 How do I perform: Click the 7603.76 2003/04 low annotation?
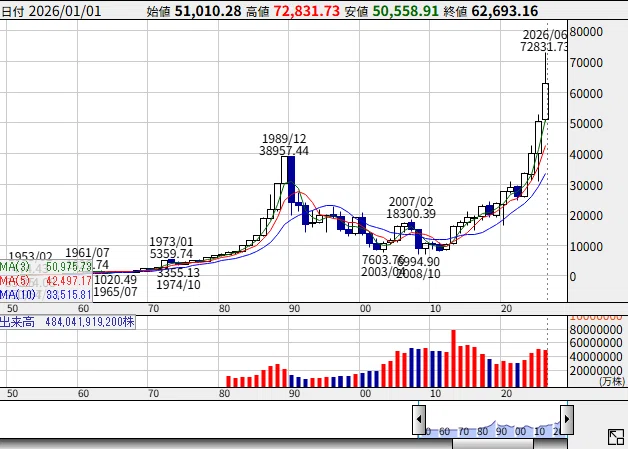pos(384,266)
